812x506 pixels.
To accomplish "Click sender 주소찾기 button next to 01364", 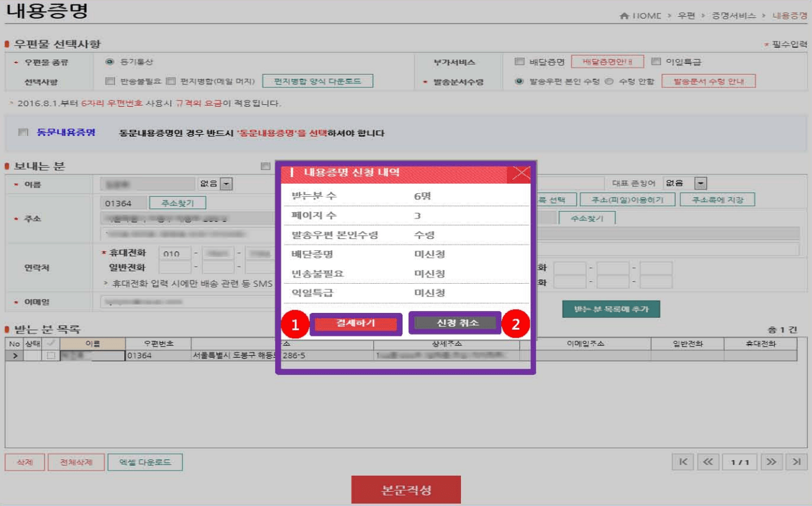I will [x=177, y=203].
